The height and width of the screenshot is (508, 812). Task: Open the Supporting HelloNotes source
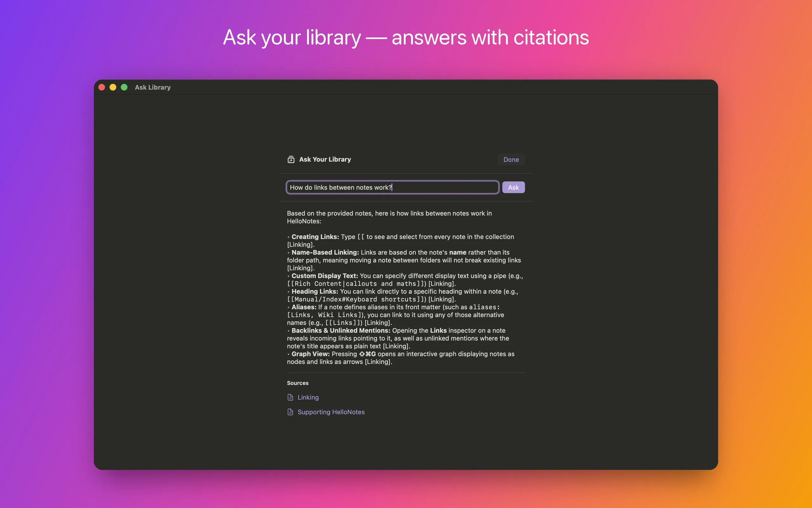[x=331, y=412]
